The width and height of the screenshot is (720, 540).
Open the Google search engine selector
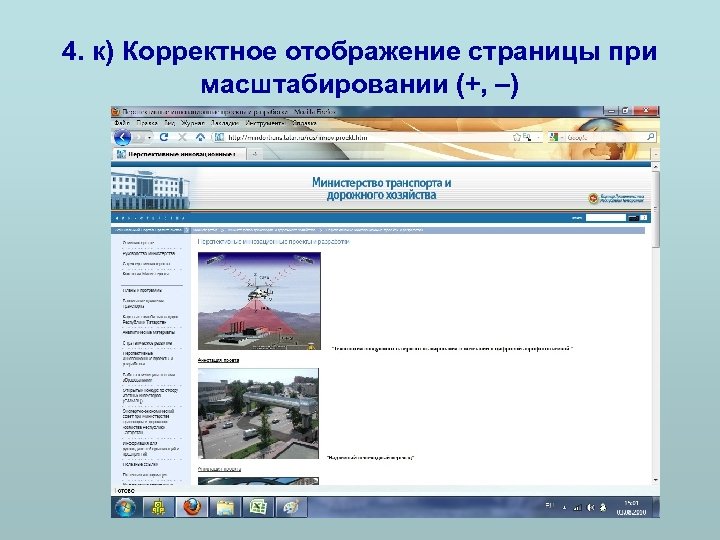[x=556, y=137]
